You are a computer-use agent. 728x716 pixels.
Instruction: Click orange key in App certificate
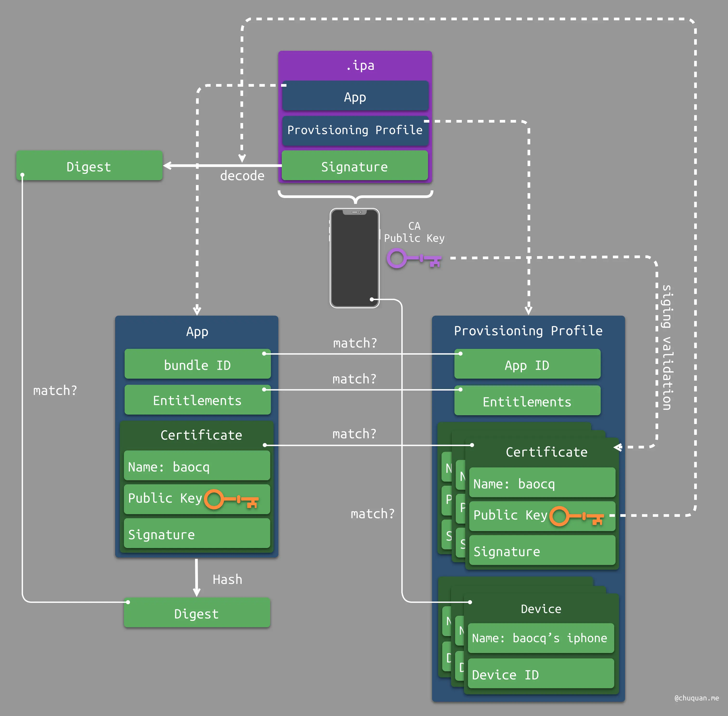click(x=231, y=499)
